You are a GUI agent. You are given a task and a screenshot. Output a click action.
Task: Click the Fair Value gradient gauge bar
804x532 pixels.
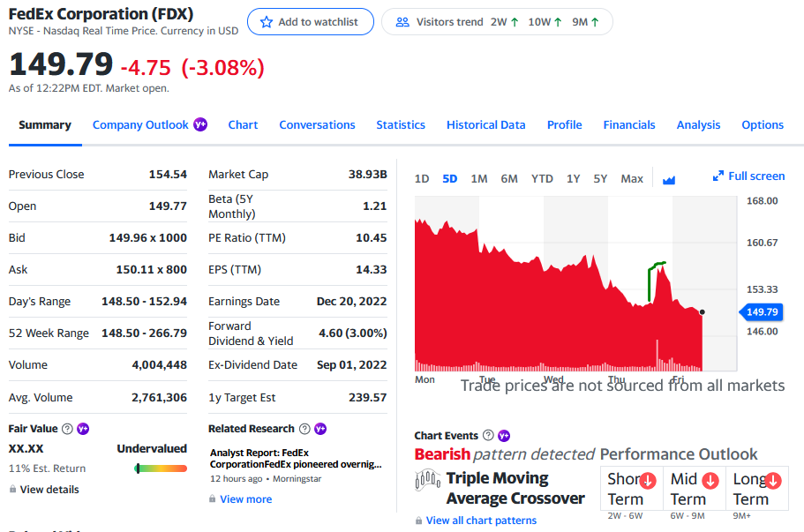click(161, 468)
